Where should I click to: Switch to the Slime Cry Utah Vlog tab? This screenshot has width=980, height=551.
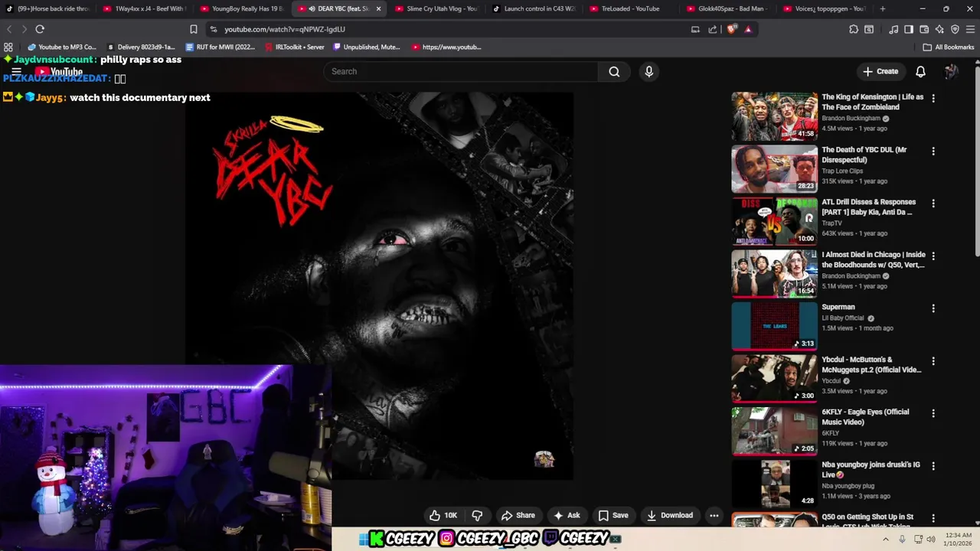[x=436, y=8]
